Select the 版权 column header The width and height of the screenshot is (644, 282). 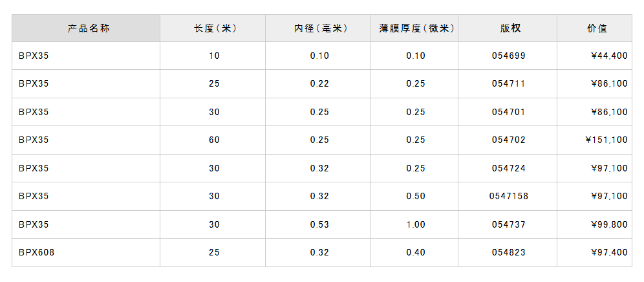pyautogui.click(x=510, y=28)
